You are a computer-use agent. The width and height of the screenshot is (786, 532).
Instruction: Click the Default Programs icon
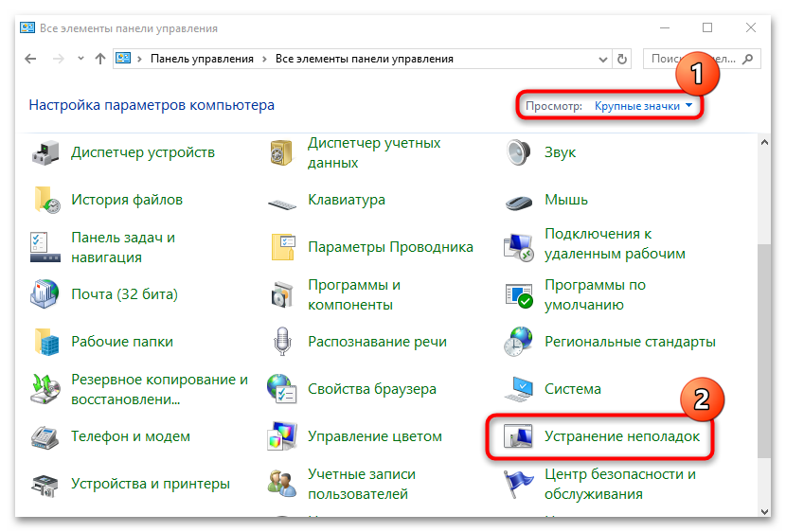519,295
